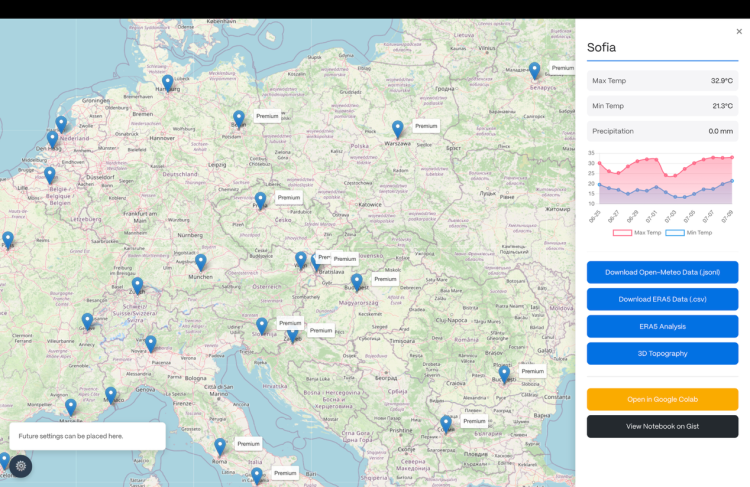
Task: Select the Amsterdam marker above Nederland label
Action: click(61, 124)
